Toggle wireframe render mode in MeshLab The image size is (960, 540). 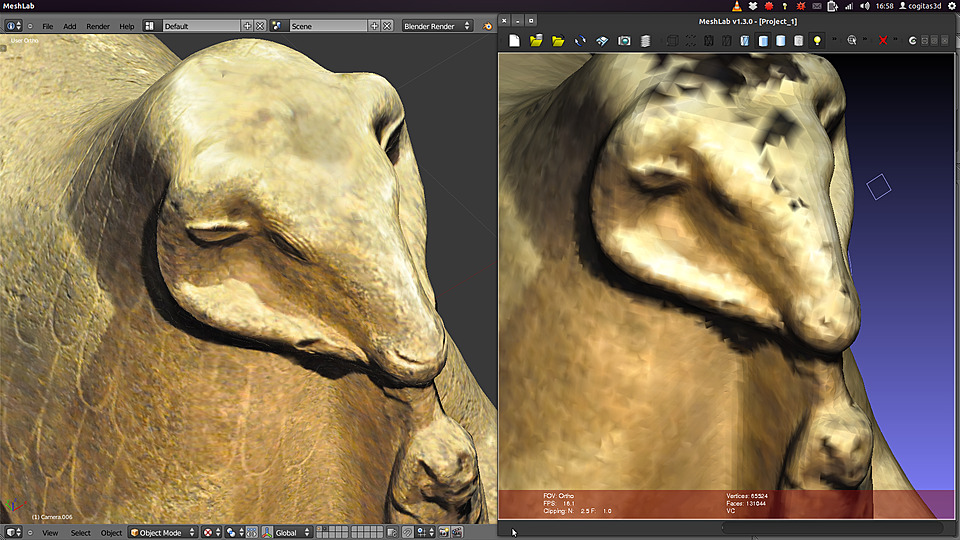coord(708,40)
